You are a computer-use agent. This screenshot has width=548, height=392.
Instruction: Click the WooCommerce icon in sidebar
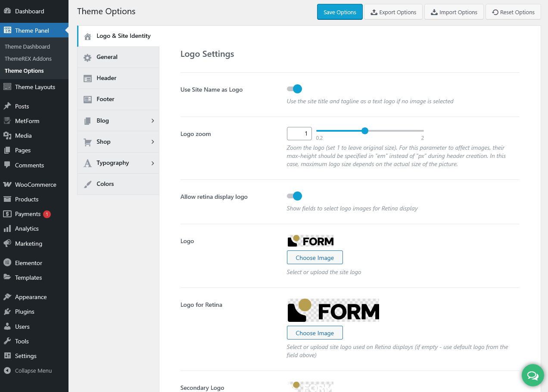[x=7, y=185]
